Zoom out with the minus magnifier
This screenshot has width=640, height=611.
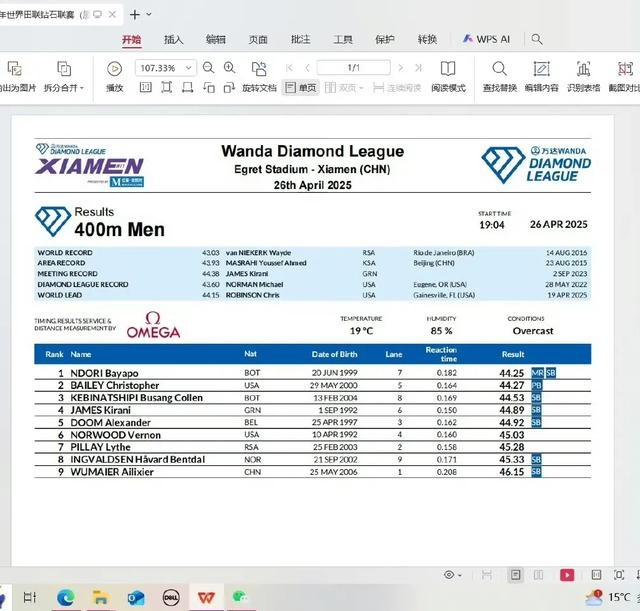(x=209, y=68)
